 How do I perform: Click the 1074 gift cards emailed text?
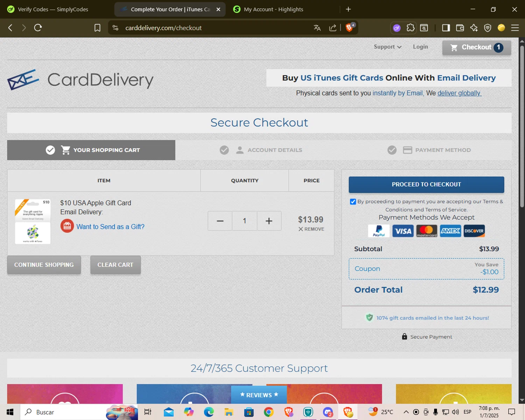(433, 318)
